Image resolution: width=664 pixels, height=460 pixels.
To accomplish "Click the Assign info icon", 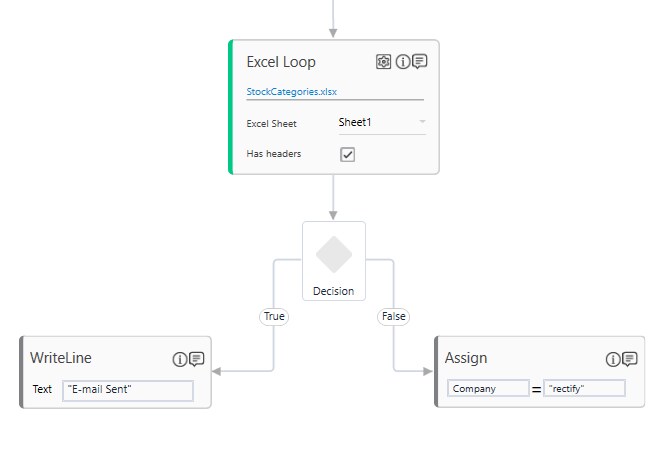I will coord(613,359).
